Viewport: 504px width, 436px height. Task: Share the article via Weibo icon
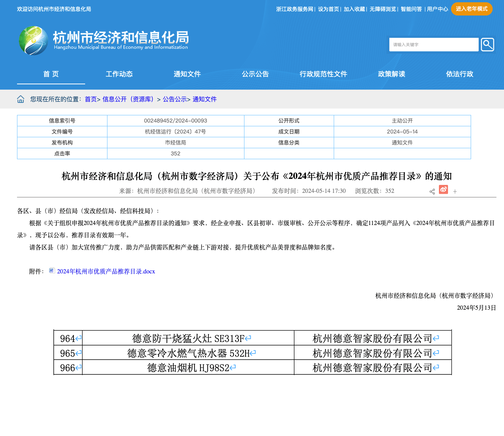tap(443, 189)
